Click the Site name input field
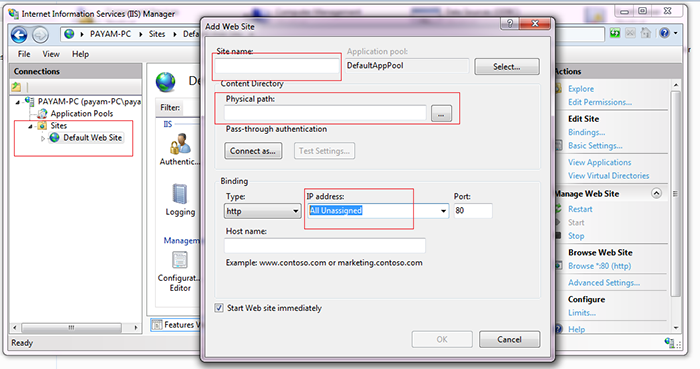The height and width of the screenshot is (369, 700). click(x=277, y=66)
